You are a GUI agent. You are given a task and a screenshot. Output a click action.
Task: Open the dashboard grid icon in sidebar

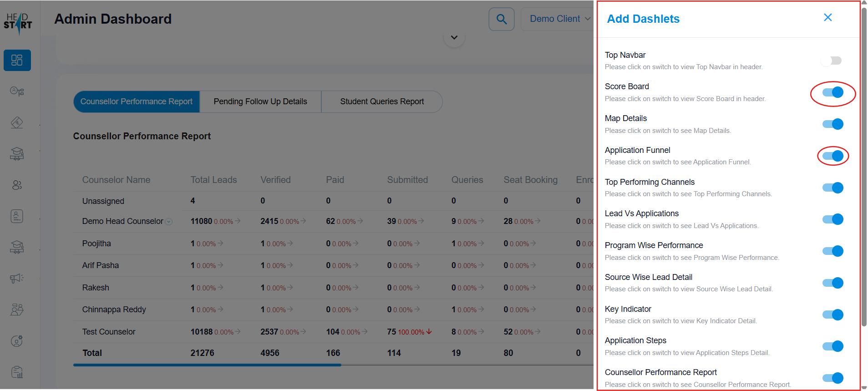tap(17, 60)
